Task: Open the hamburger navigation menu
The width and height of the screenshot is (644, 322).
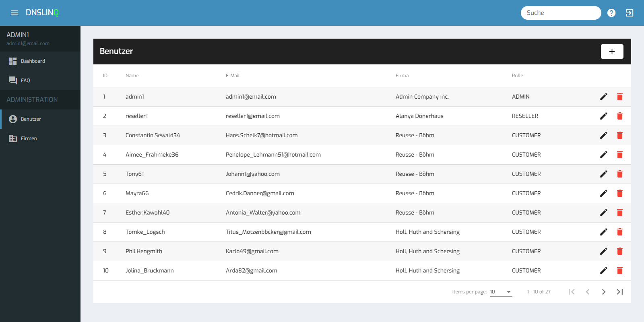Action: coord(14,13)
